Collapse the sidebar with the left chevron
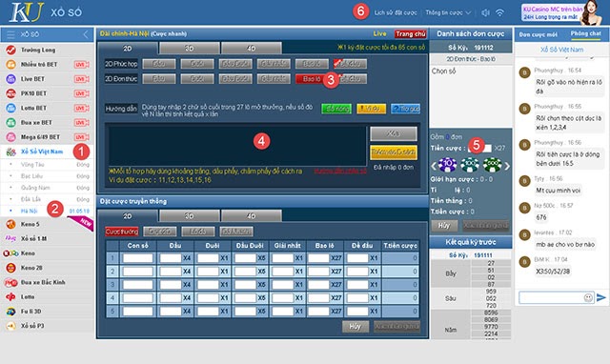610x364 pixels. [86, 34]
